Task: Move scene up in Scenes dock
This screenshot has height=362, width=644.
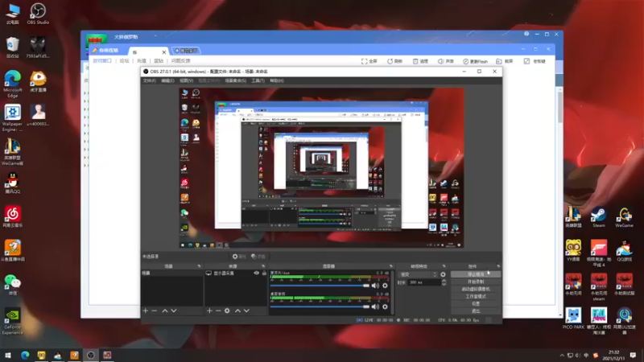Action: 165,311
